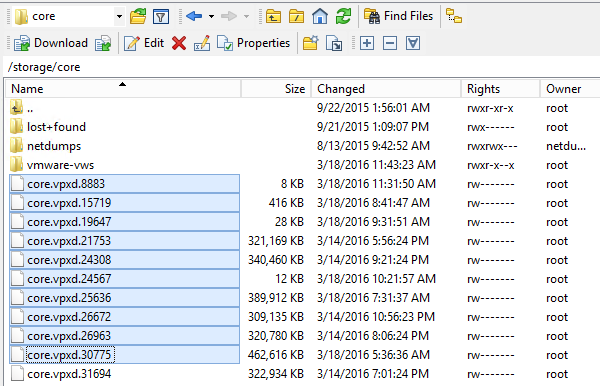The height and width of the screenshot is (386, 600).
Task: Click the select all toggle icon
Action: [x=413, y=43]
